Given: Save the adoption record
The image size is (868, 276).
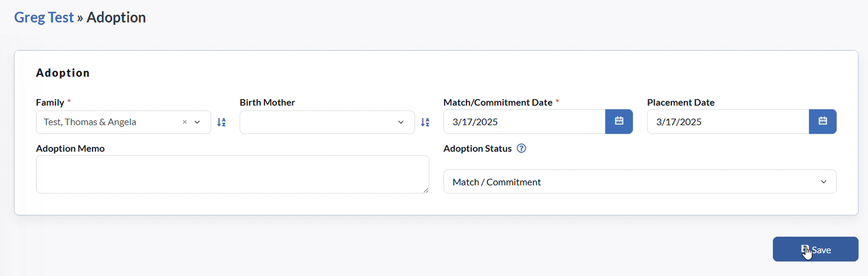Looking at the screenshot, I should pyautogui.click(x=816, y=250).
